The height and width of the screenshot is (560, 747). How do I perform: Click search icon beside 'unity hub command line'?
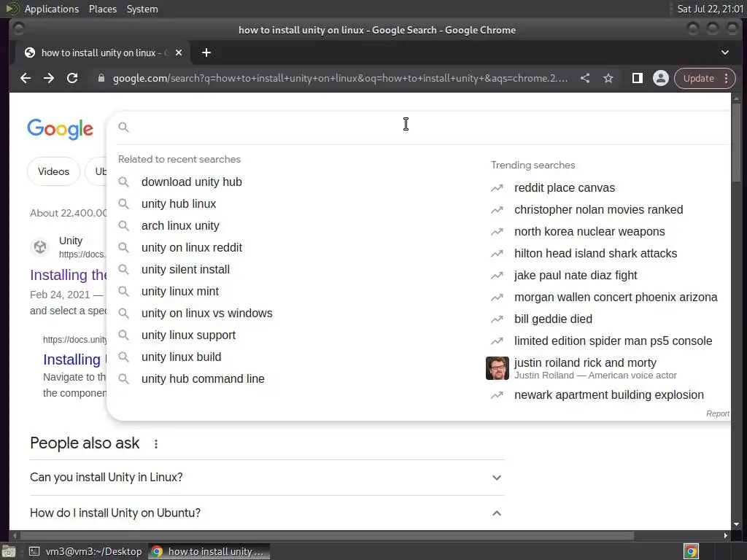(x=123, y=379)
